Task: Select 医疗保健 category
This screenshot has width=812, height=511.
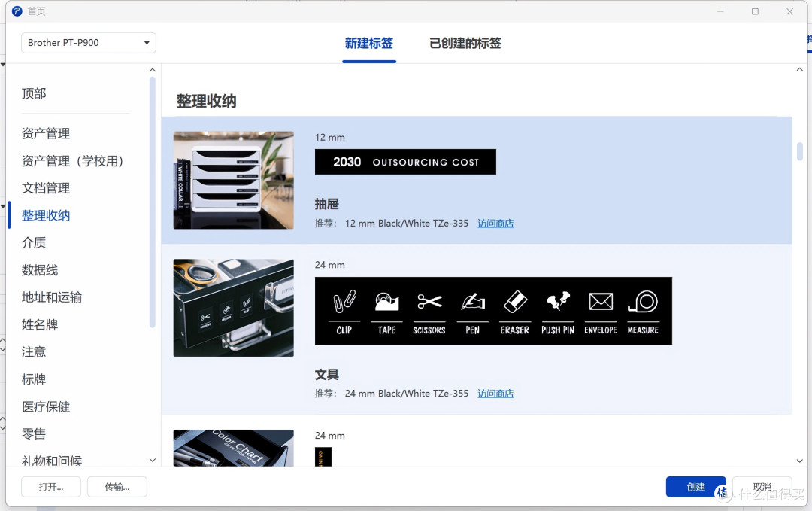Action: pyautogui.click(x=46, y=407)
